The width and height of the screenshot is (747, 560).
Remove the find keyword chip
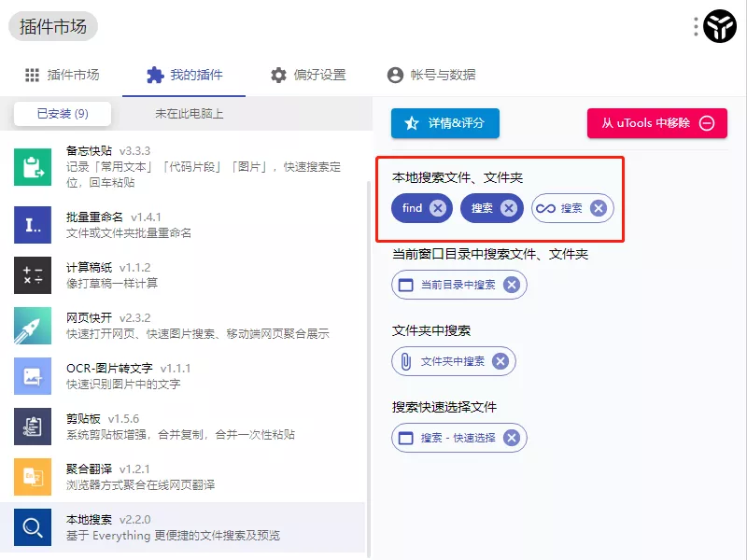439,208
